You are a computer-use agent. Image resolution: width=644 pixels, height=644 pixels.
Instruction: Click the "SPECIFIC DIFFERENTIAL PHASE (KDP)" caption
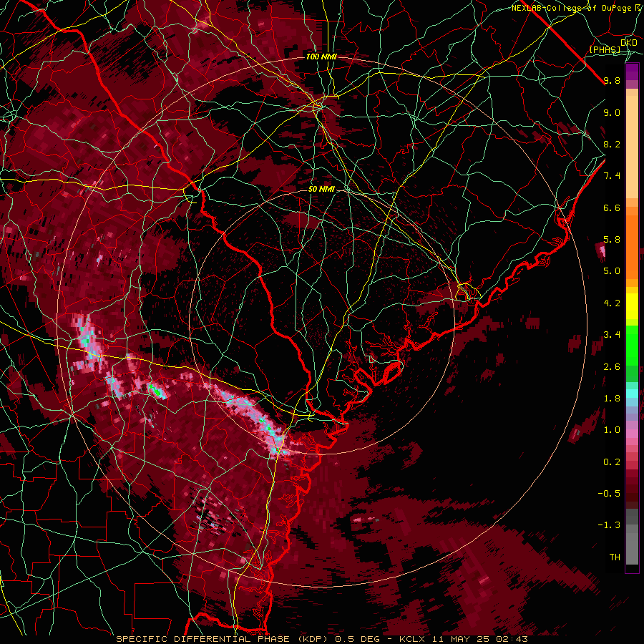(224, 639)
